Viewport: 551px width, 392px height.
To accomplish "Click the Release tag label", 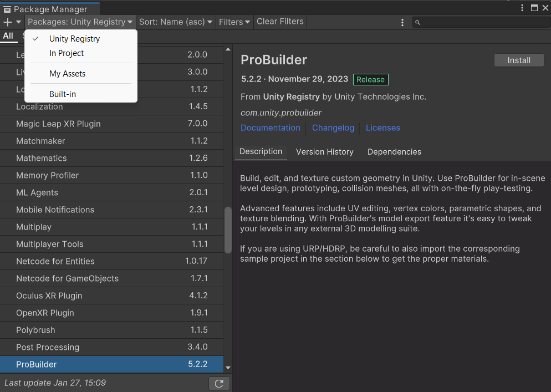I will tap(370, 79).
